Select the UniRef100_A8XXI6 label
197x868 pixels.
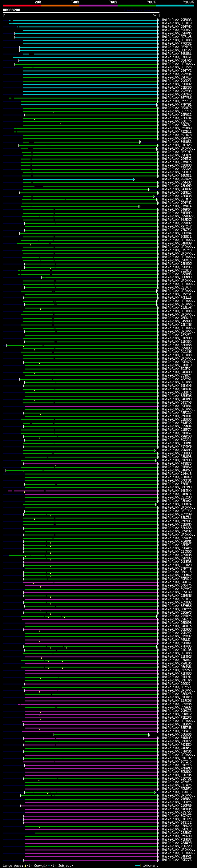coord(177,792)
